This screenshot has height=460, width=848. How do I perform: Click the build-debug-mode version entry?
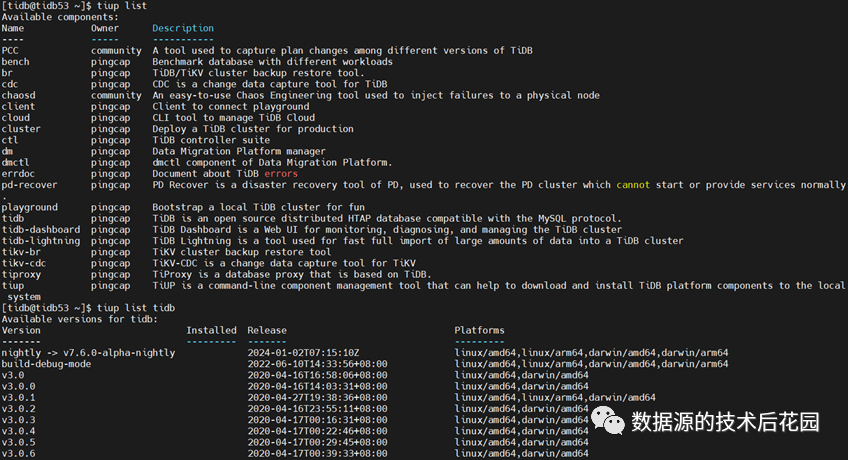(x=46, y=364)
